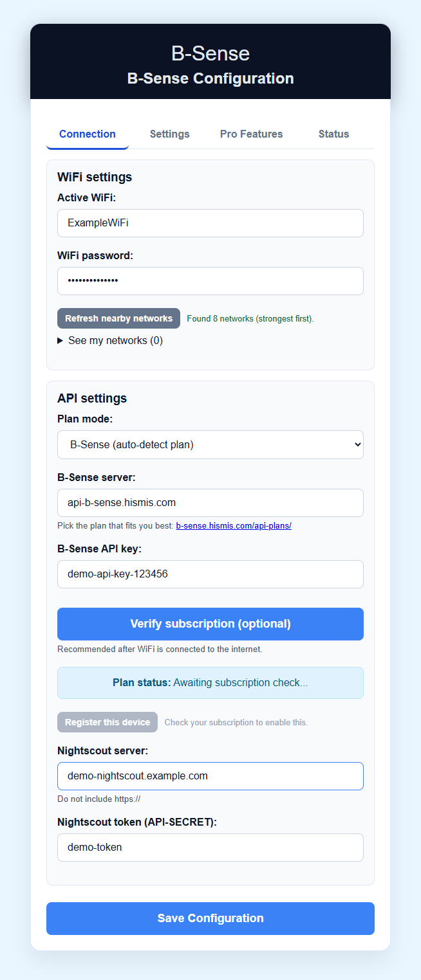Viewport: 421px width, 980px height.
Task: Click the B-Sense server text field
Action: (210, 502)
